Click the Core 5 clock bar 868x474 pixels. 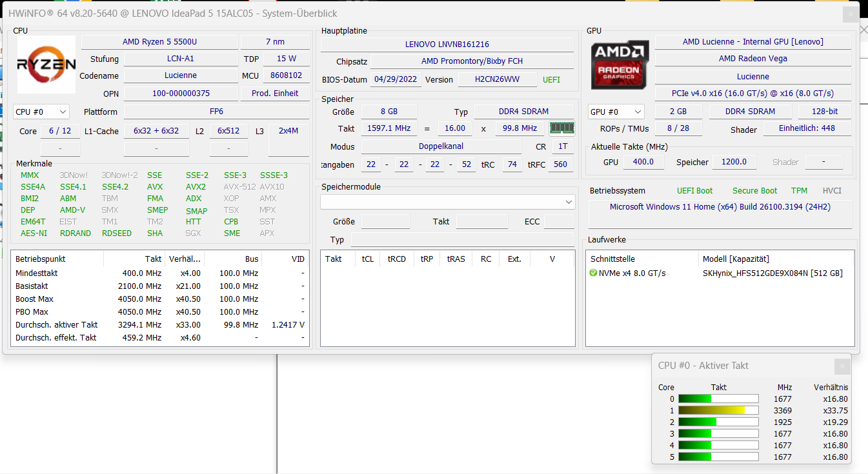[x=718, y=457]
